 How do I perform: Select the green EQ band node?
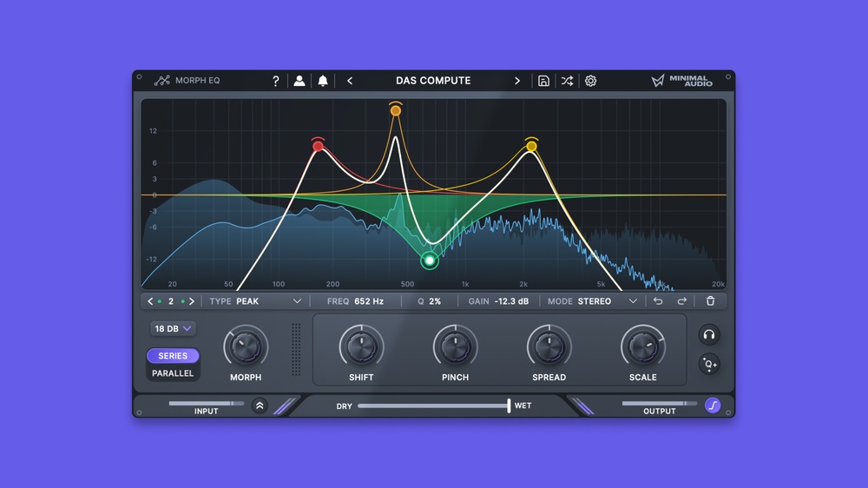(x=430, y=260)
